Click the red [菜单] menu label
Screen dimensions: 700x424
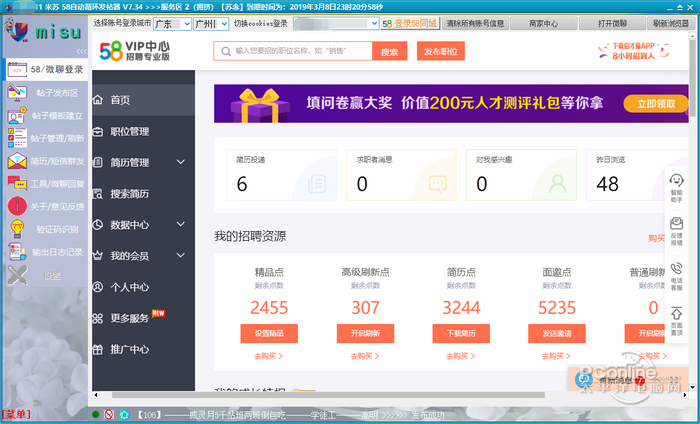click(x=17, y=415)
